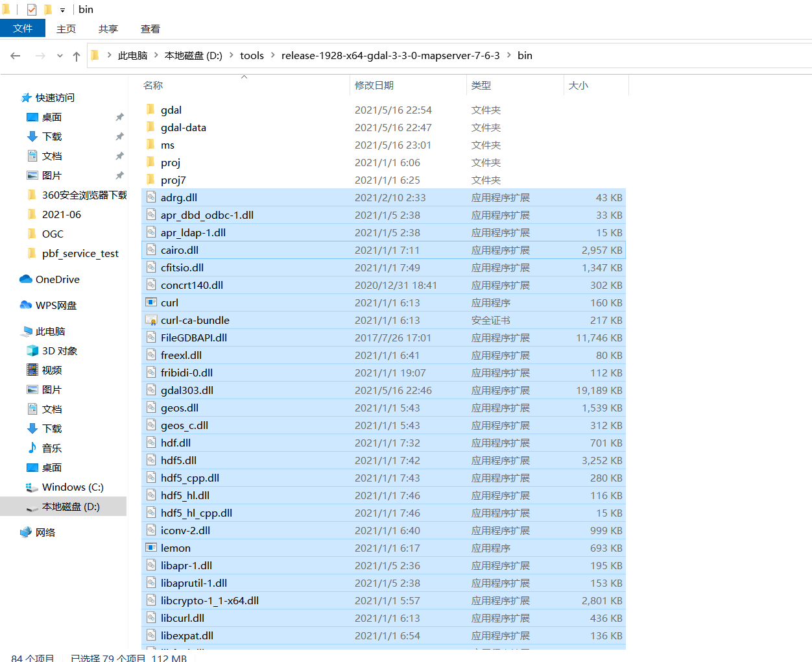Switch to the 查看 ribbon tab
This screenshot has height=662, width=812.
(150, 29)
